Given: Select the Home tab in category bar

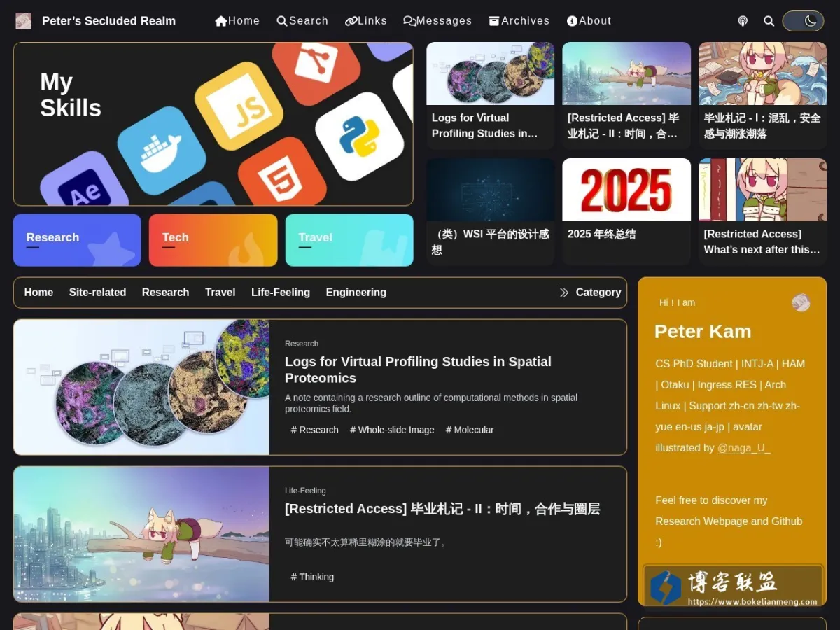Looking at the screenshot, I should coord(38,293).
